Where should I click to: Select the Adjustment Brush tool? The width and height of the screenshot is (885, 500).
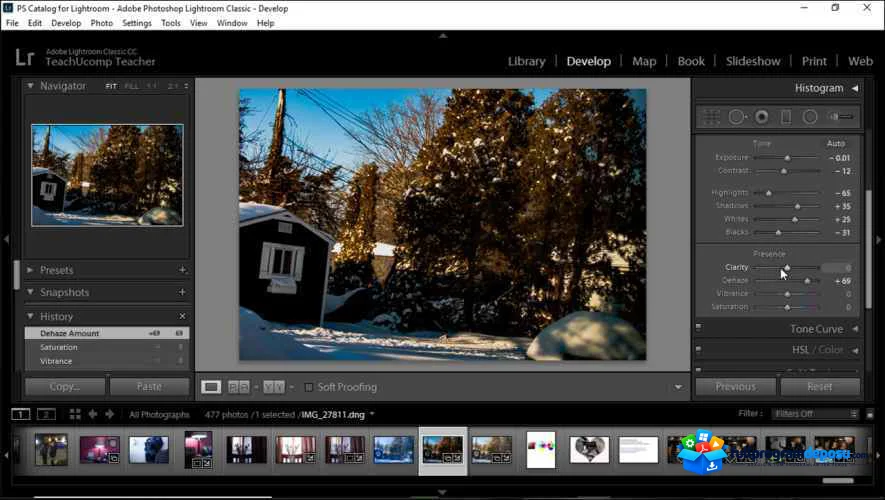pos(841,117)
